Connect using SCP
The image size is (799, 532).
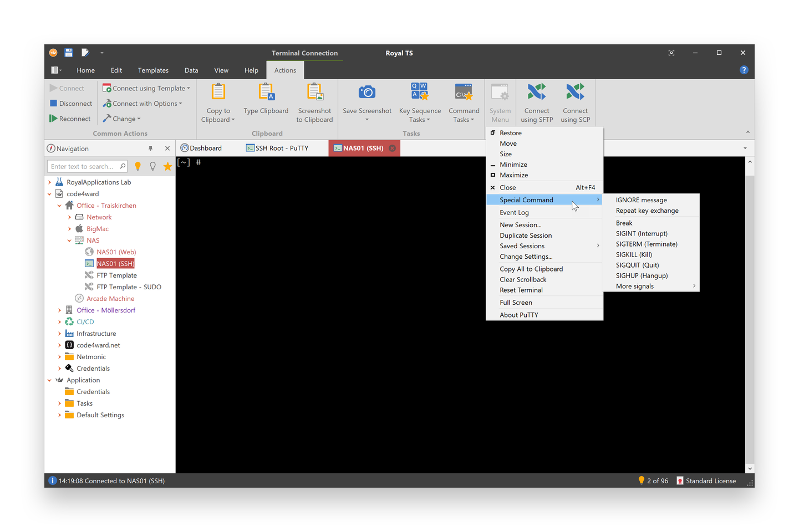[x=575, y=103]
